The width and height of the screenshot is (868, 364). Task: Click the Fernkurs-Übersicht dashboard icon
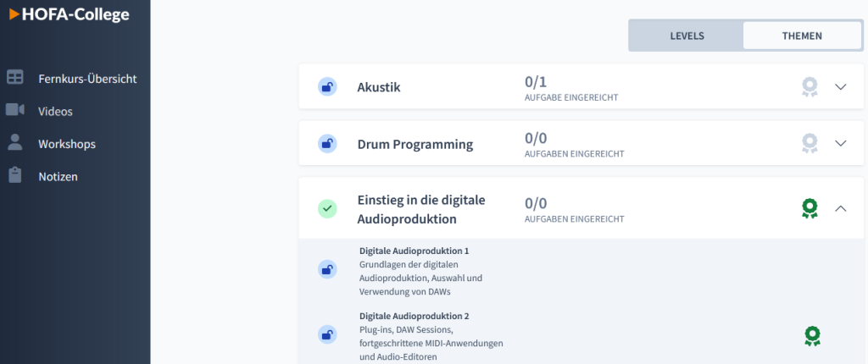click(15, 77)
